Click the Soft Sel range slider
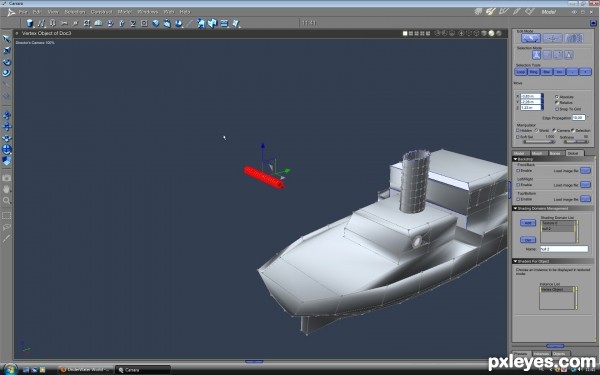The image size is (600, 375). 539,142
